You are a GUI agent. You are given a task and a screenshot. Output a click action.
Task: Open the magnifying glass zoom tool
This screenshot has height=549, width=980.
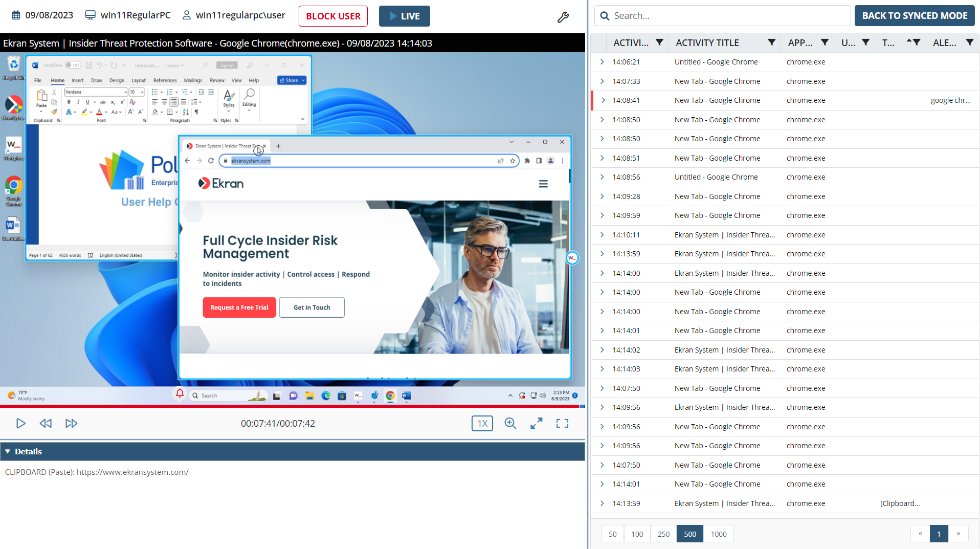click(x=510, y=423)
